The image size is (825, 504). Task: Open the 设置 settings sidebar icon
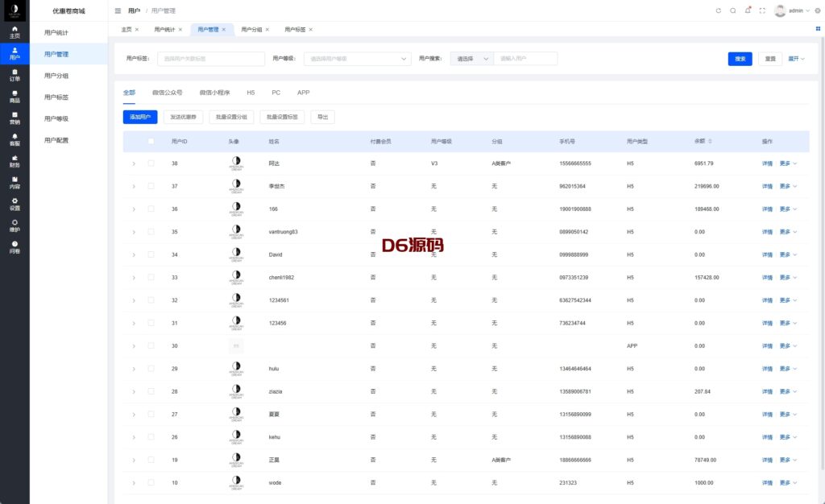[x=15, y=204]
